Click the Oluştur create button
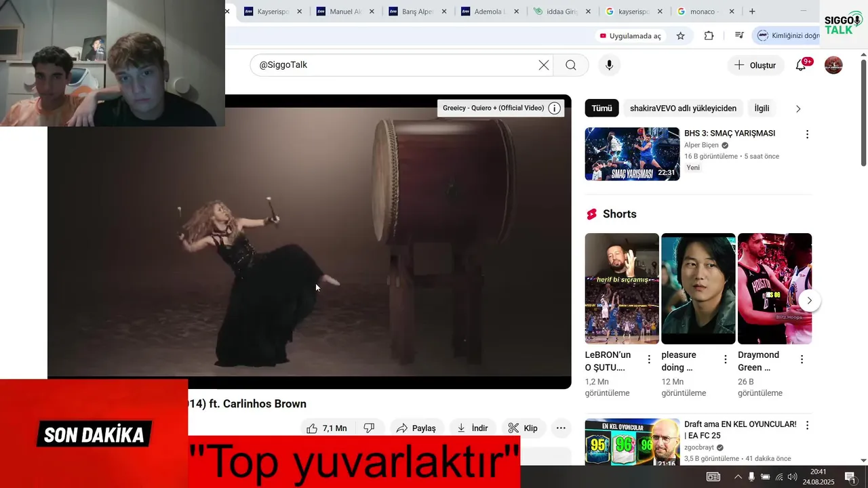Viewport: 868px width, 488px height. (x=755, y=65)
